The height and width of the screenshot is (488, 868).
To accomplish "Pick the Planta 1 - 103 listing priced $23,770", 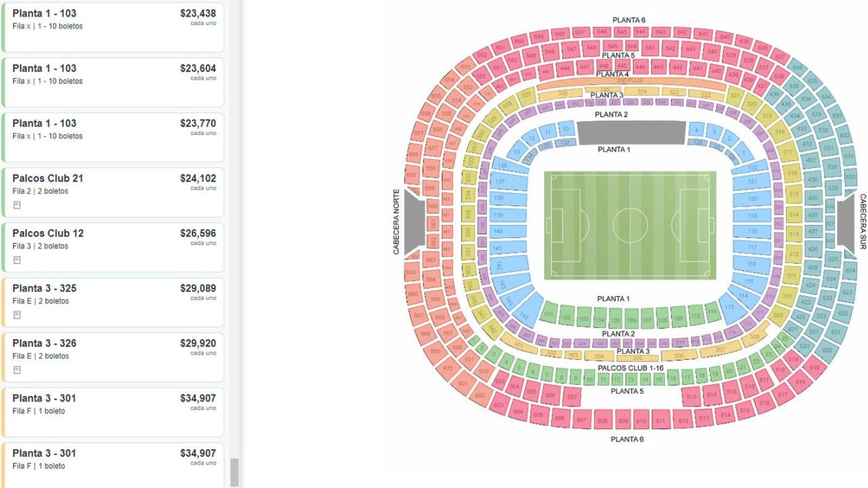I will coord(113,137).
